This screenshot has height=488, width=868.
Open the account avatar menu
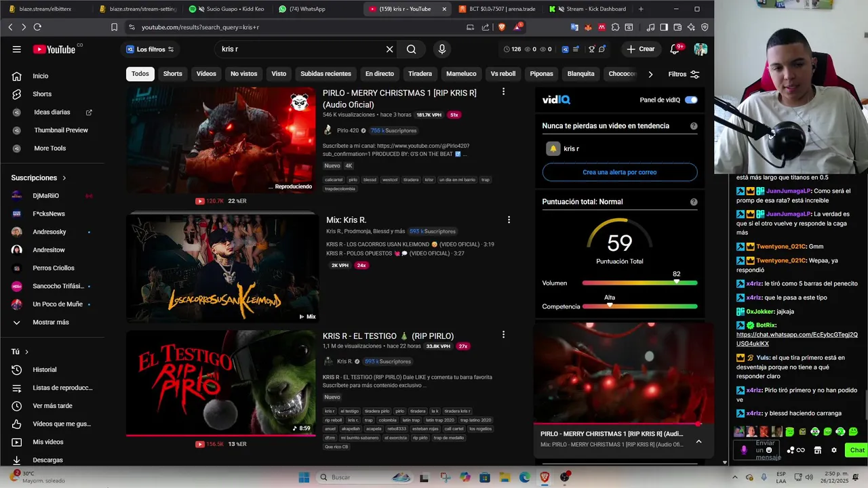pyautogui.click(x=701, y=49)
